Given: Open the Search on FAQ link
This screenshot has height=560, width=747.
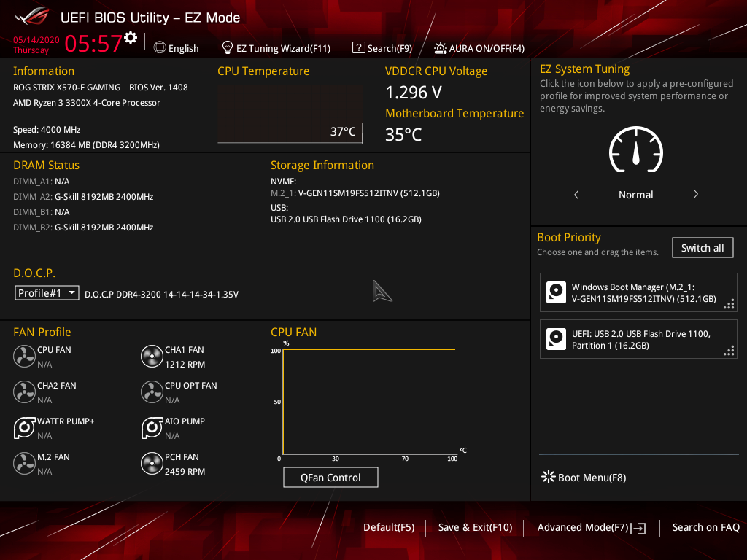Looking at the screenshot, I should [x=705, y=527].
